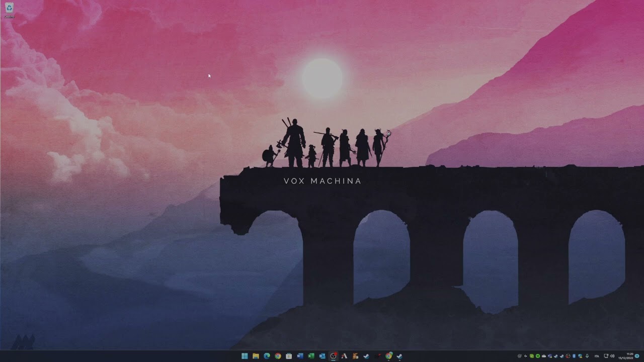This screenshot has height=362, width=644.
Task: Open the Microsoft Store taskbar icon
Action: [289, 356]
